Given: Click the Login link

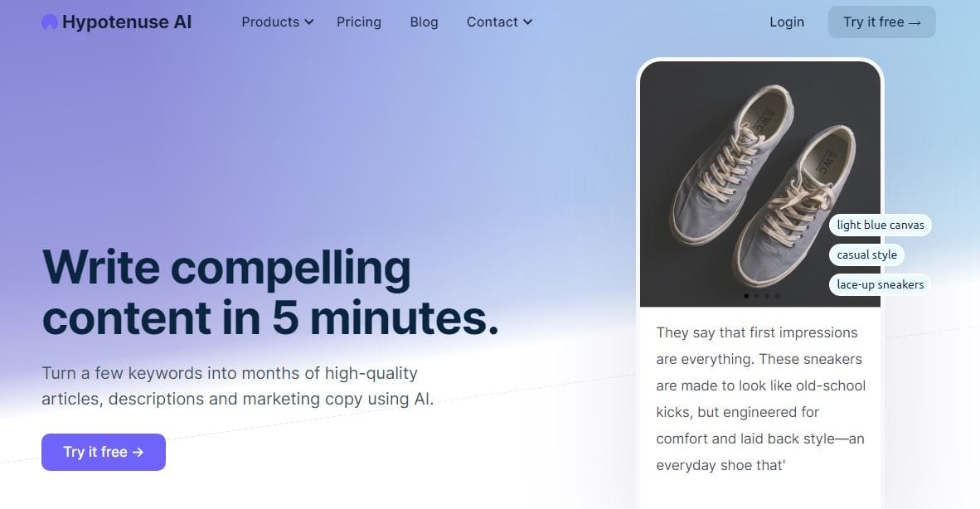Looking at the screenshot, I should 787,22.
